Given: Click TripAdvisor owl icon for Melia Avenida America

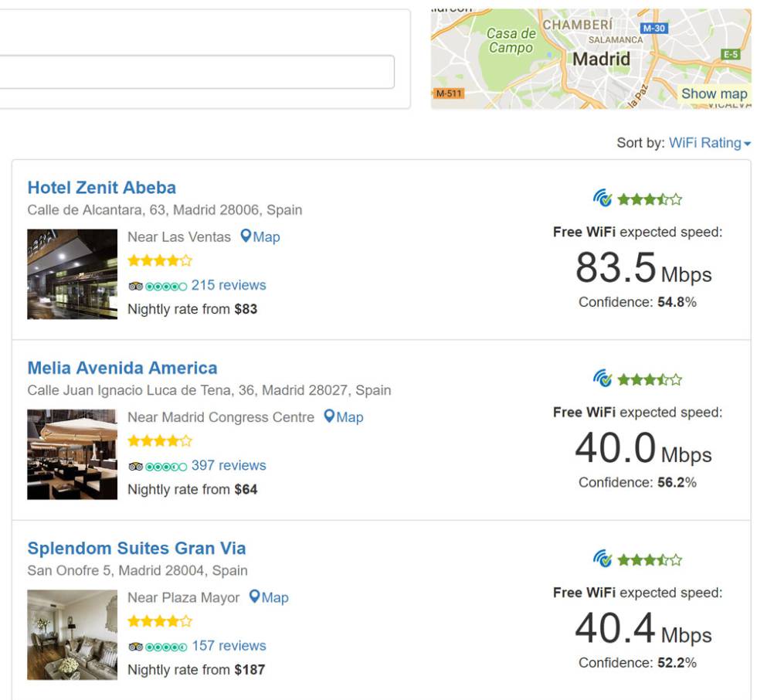Looking at the screenshot, I should 136,467.
